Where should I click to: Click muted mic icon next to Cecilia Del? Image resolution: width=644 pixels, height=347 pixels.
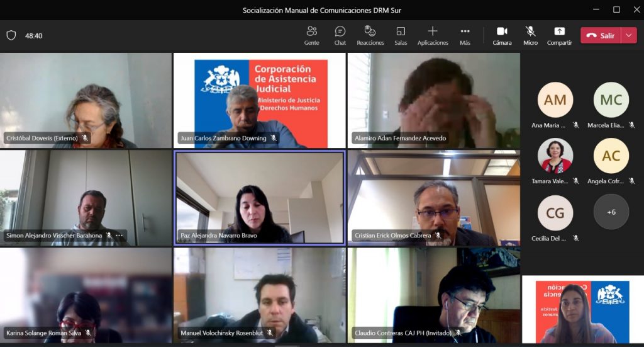[576, 238]
